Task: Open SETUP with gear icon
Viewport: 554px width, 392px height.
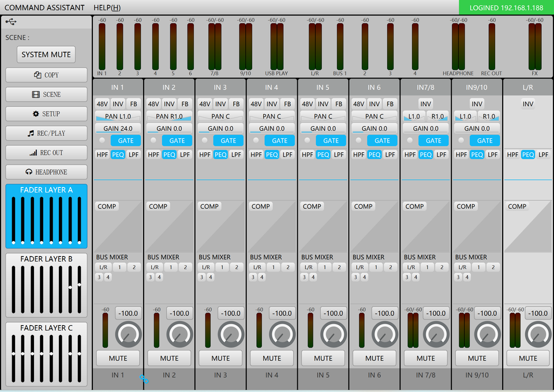Action: click(x=46, y=114)
